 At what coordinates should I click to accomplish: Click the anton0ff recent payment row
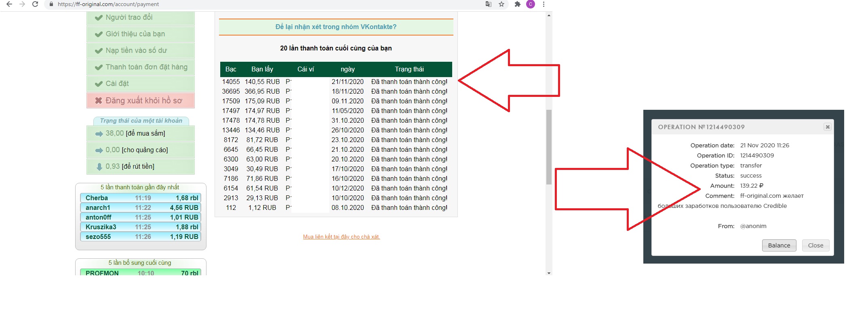pos(141,217)
